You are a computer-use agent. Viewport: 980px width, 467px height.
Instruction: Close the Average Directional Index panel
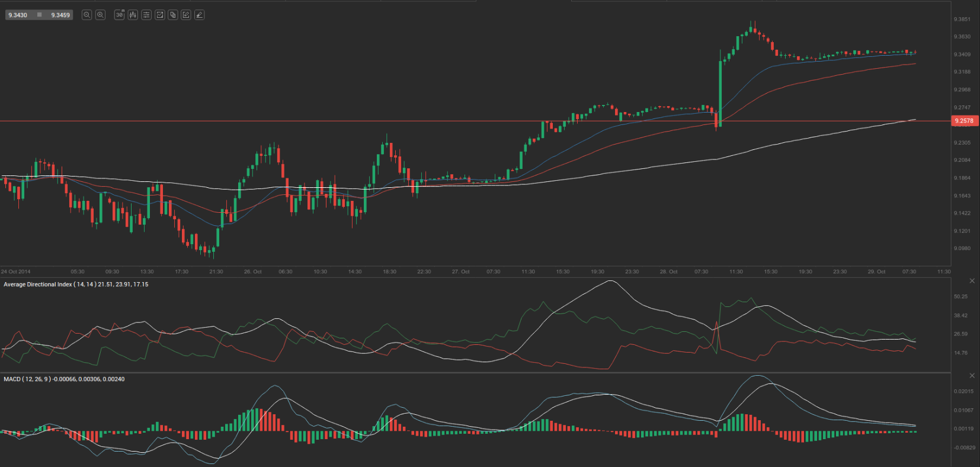point(972,280)
